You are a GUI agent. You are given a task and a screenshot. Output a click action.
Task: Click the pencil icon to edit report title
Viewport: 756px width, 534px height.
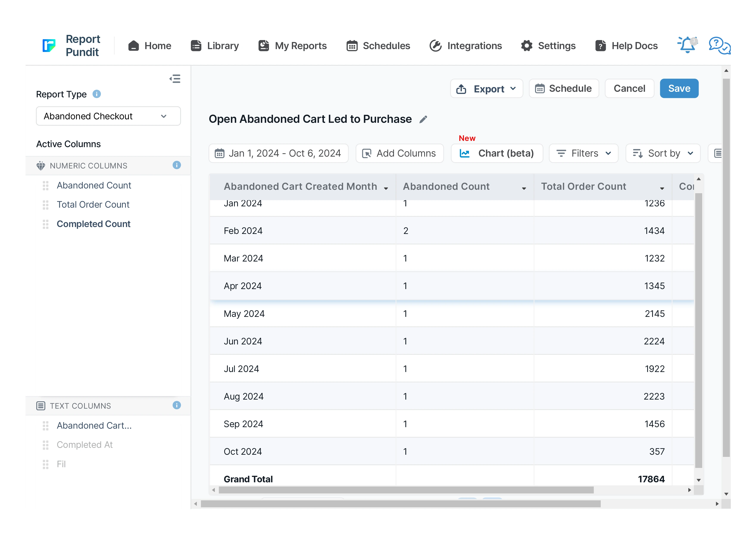(x=423, y=119)
